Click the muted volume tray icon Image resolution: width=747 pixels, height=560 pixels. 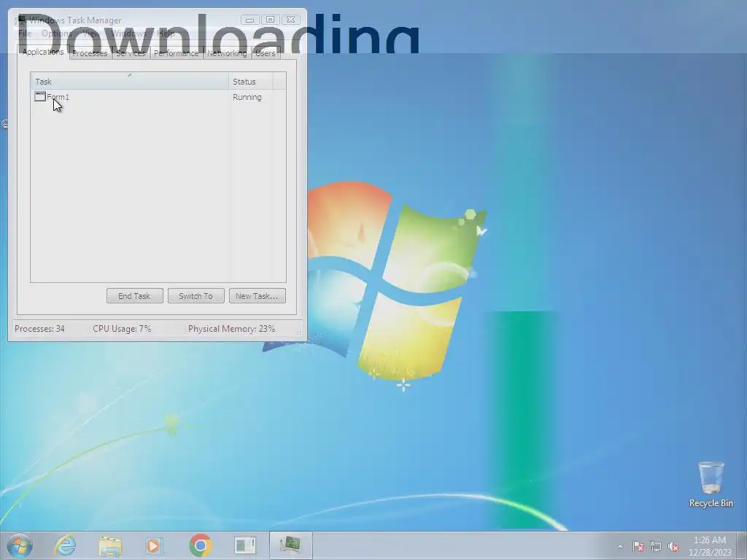coord(673,547)
